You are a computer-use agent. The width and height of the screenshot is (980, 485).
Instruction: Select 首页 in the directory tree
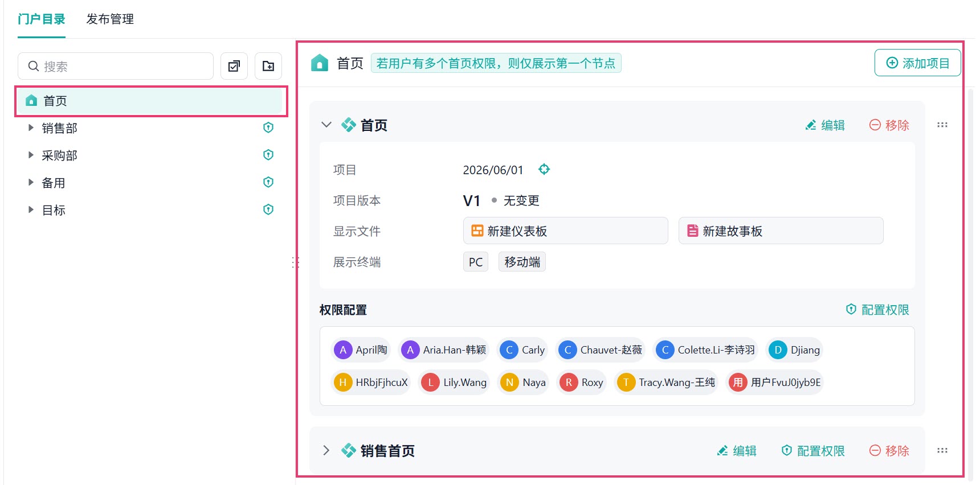(151, 101)
